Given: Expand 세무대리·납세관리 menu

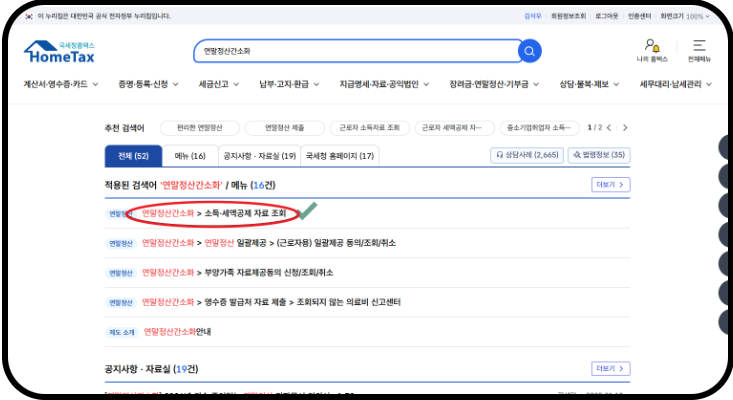Looking at the screenshot, I should pos(676,84).
